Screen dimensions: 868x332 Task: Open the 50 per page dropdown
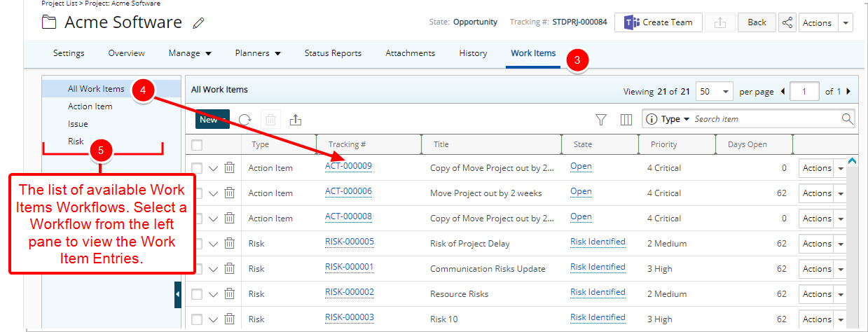[x=715, y=92]
